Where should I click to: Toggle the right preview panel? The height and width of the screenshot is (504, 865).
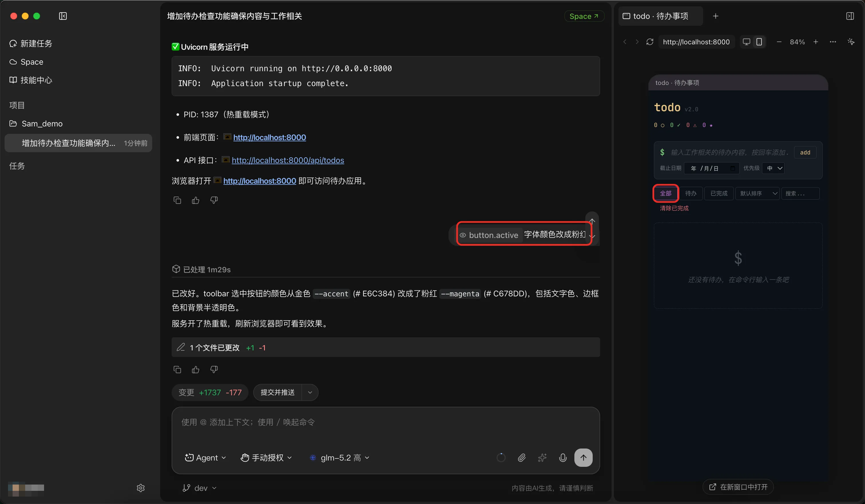point(850,16)
